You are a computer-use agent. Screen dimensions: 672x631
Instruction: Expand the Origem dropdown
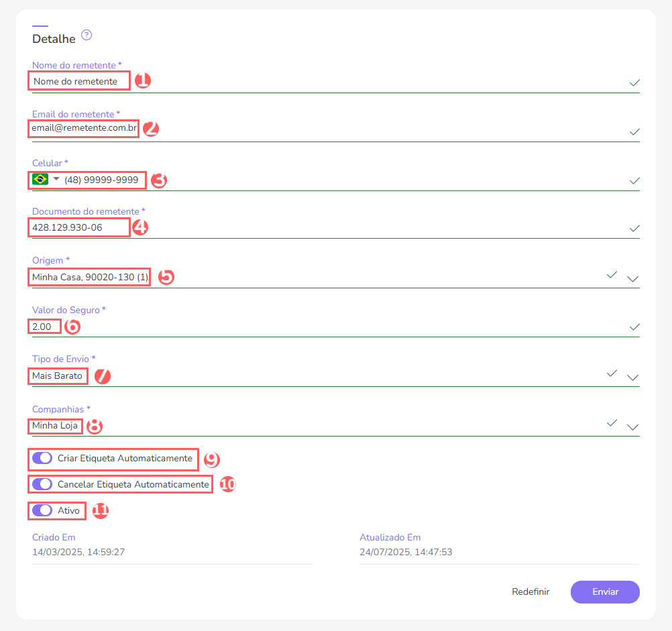tap(633, 279)
